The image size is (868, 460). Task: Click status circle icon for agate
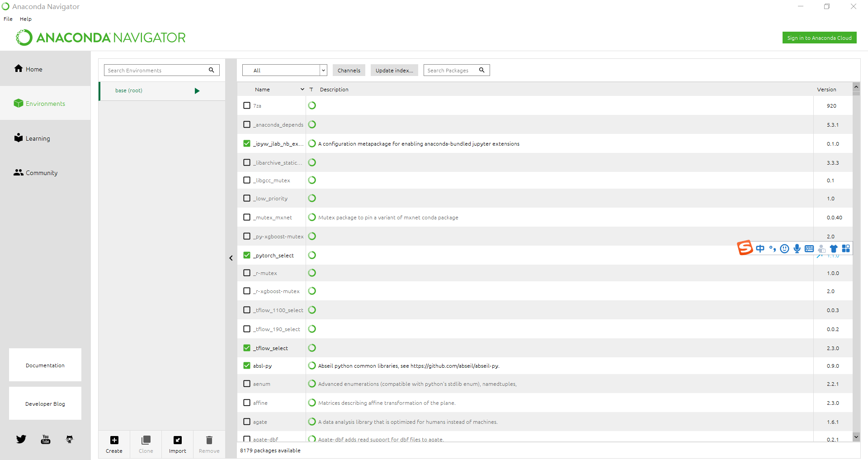coord(312,422)
